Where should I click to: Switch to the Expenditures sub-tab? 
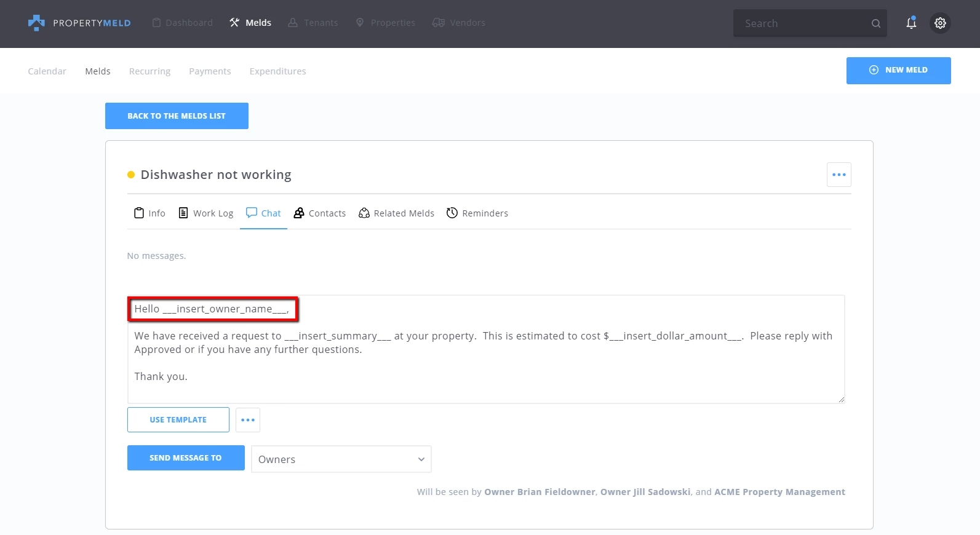(x=277, y=71)
